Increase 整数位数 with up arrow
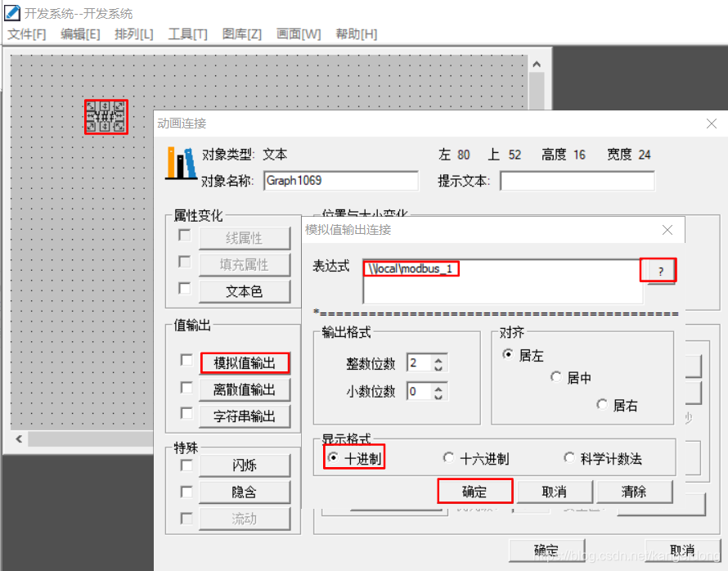 pyautogui.click(x=438, y=359)
